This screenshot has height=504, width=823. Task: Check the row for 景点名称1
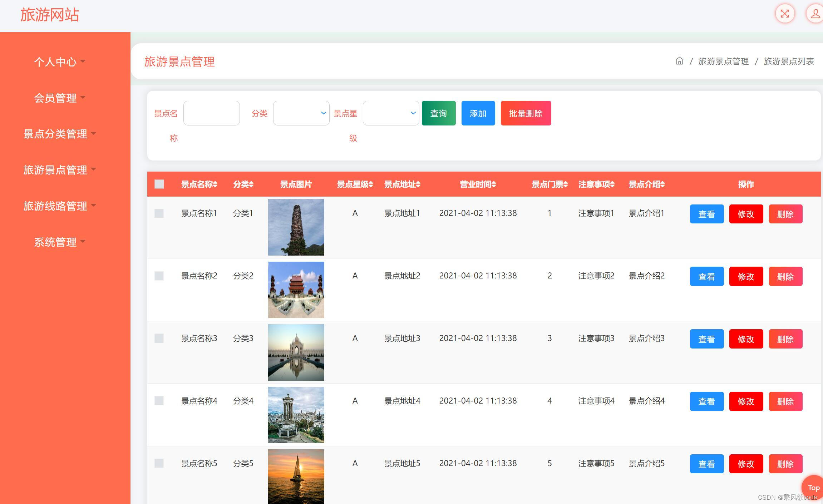click(159, 213)
